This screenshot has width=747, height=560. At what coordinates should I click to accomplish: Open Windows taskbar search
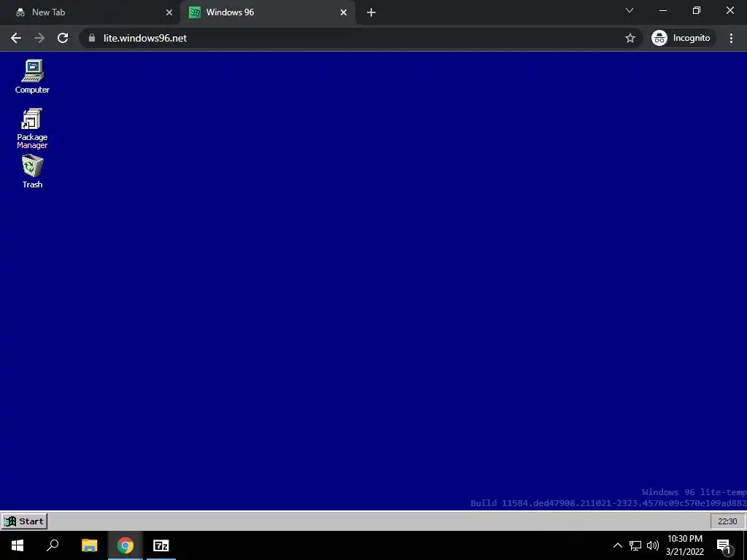pyautogui.click(x=53, y=545)
